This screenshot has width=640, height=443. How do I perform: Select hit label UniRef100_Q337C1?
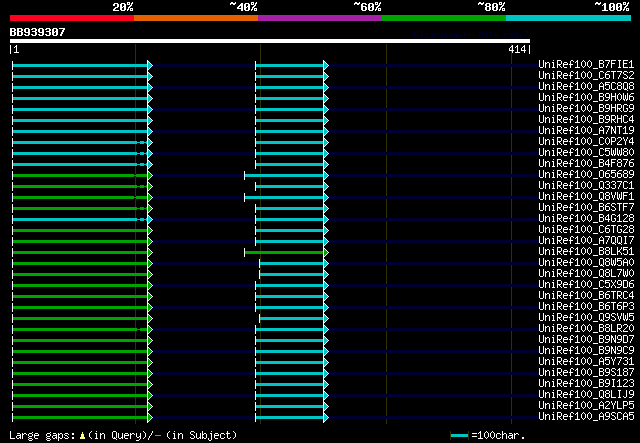[x=587, y=186]
